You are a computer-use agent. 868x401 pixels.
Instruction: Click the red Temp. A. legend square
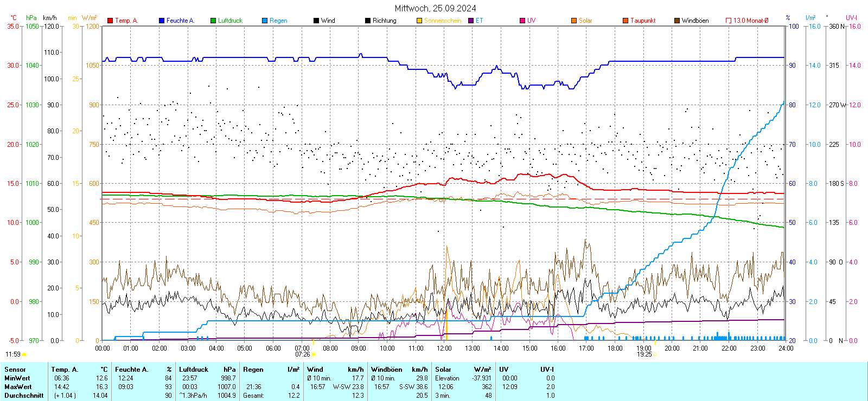(x=110, y=21)
